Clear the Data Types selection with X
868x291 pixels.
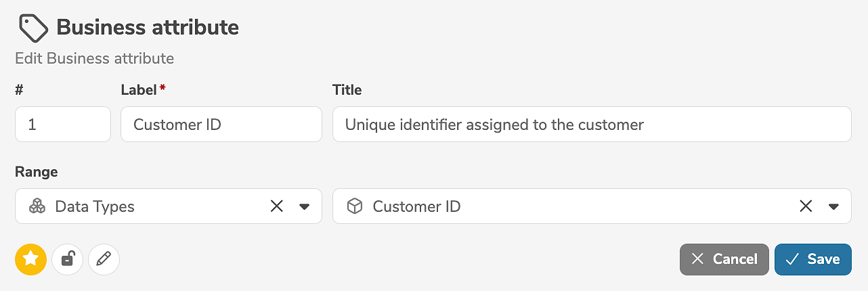pos(276,206)
